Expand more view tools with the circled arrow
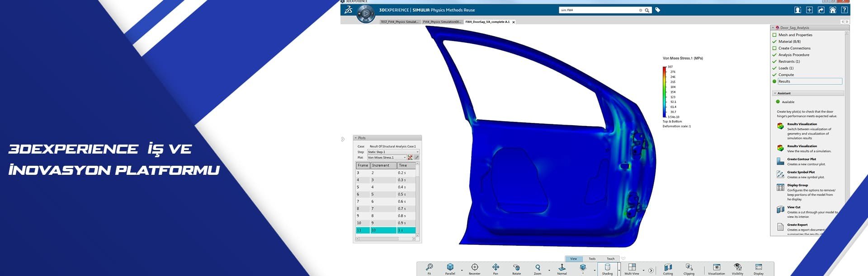Screen dimensions: 868x276 coord(651,271)
